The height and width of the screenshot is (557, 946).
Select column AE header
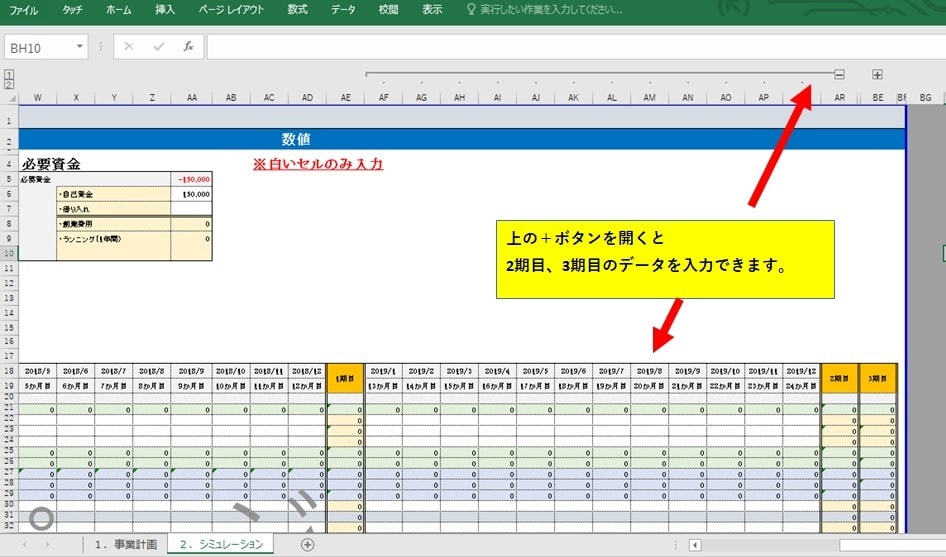(x=345, y=98)
